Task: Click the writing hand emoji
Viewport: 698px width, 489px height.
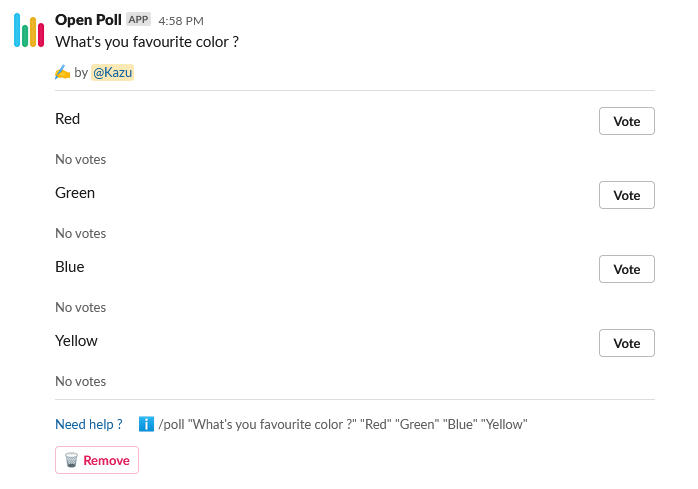Action: pyautogui.click(x=62, y=72)
